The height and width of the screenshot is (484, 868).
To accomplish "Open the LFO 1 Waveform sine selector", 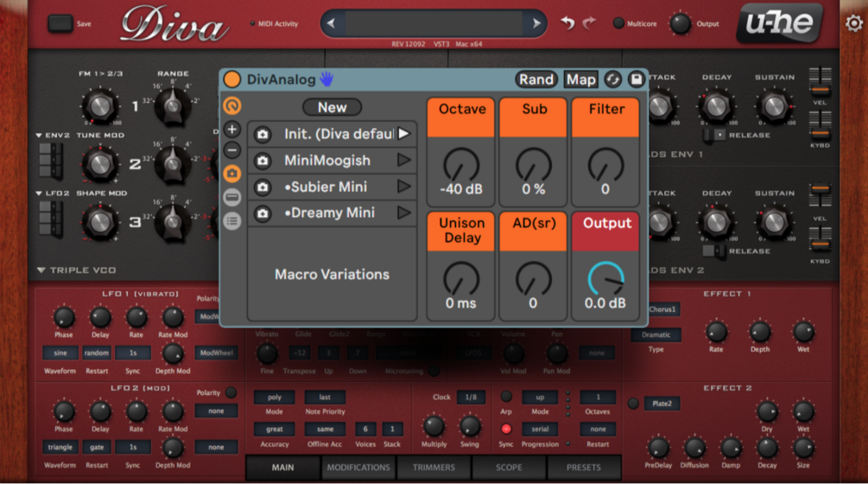I will click(x=60, y=353).
